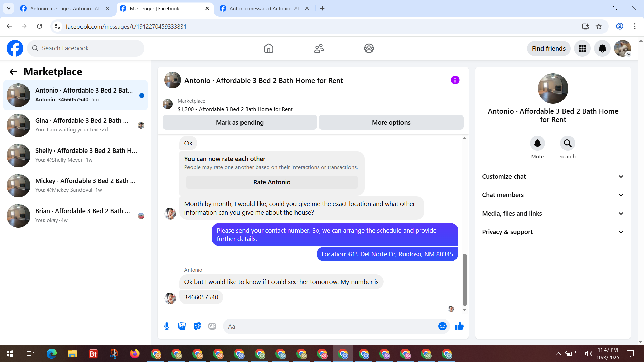Click the Find friends button
This screenshot has height=362, width=644.
tap(549, 48)
